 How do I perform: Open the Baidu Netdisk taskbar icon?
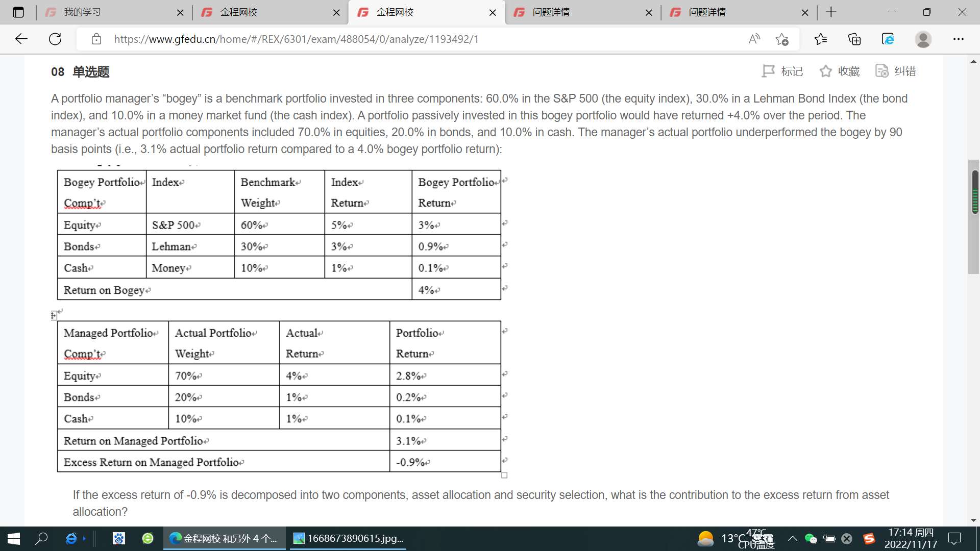click(x=118, y=538)
